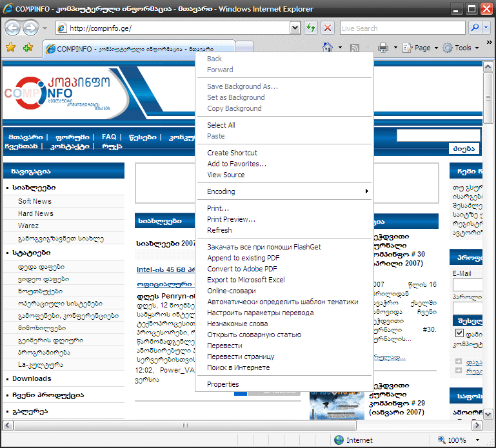Click the RSS Feeds icon
The width and height of the screenshot is (496, 448).
[355, 48]
